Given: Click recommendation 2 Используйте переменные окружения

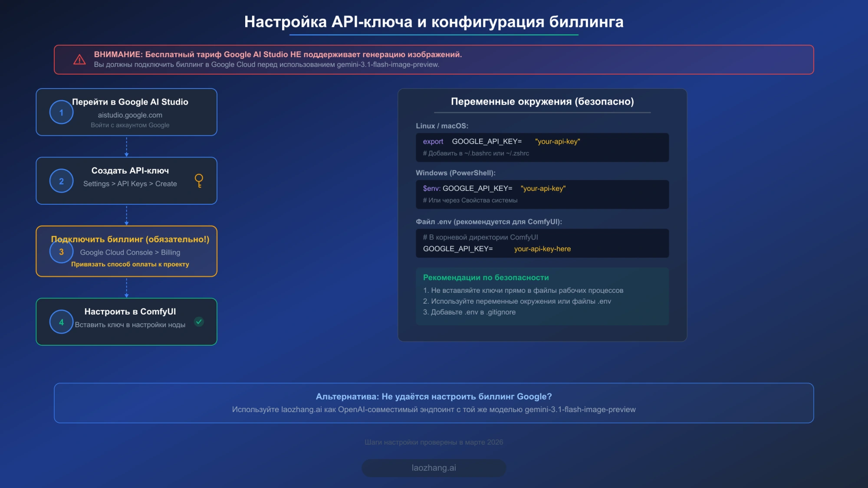Looking at the screenshot, I should click(517, 301).
